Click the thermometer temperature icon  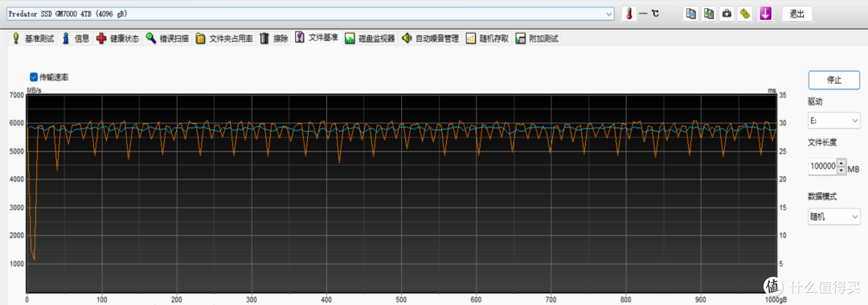(x=628, y=14)
